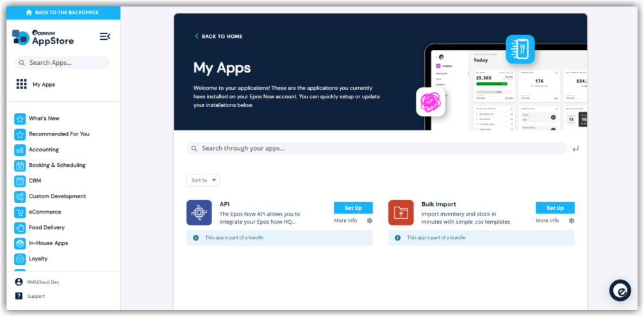Image resolution: width=644 pixels, height=317 pixels.
Task: Open the Recommended For You category
Action: click(x=59, y=134)
